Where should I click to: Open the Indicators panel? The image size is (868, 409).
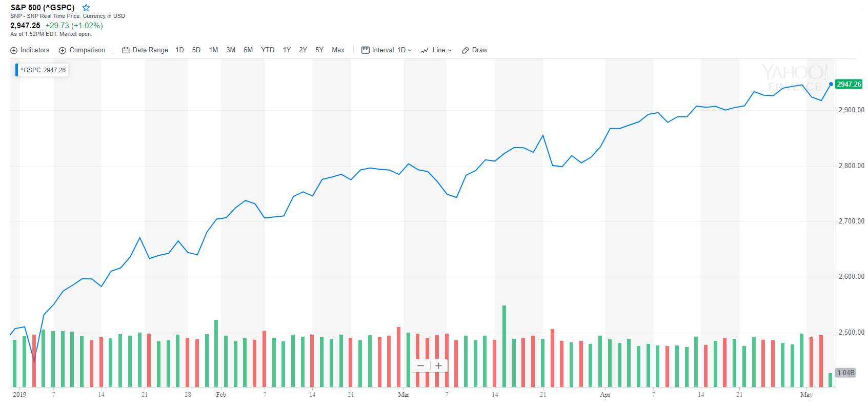click(x=30, y=50)
